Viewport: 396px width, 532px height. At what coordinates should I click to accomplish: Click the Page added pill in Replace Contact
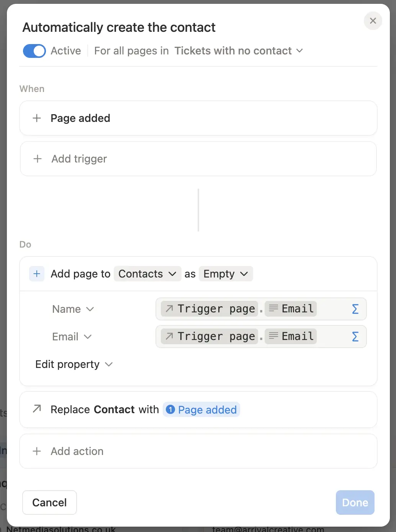pyautogui.click(x=201, y=410)
